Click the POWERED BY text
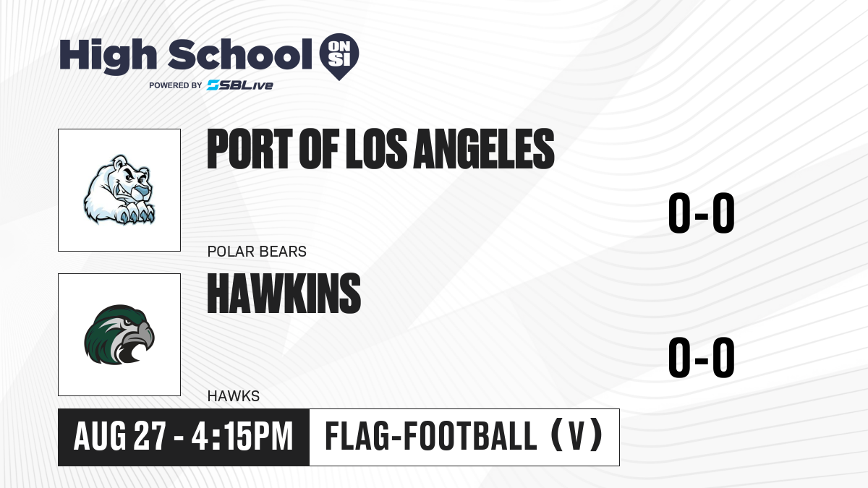The image size is (868, 488). 176,85
